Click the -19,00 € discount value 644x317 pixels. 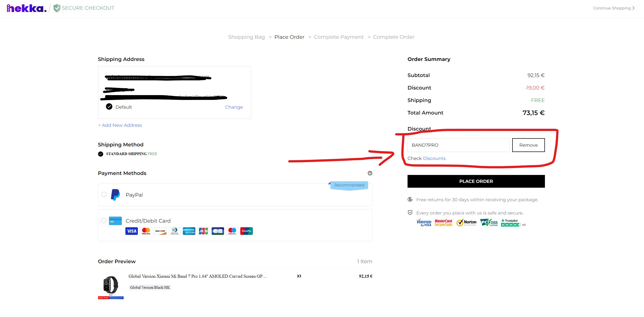pyautogui.click(x=535, y=88)
